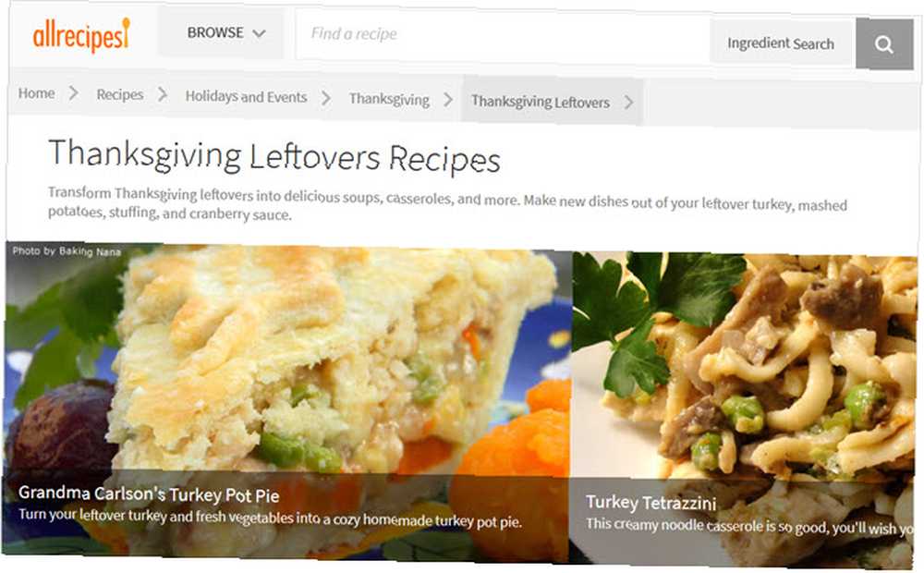Click the Turkey Tetrazzini title text
924x573 pixels.
pyautogui.click(x=651, y=502)
